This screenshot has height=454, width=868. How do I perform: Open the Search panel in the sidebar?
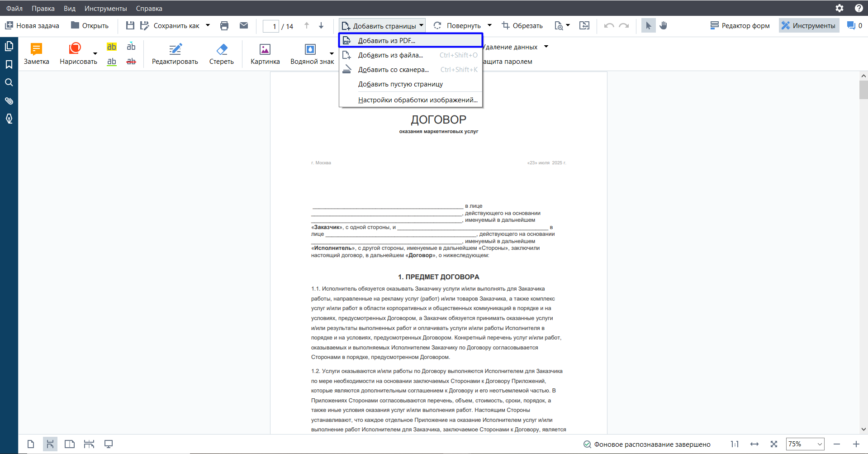9,82
